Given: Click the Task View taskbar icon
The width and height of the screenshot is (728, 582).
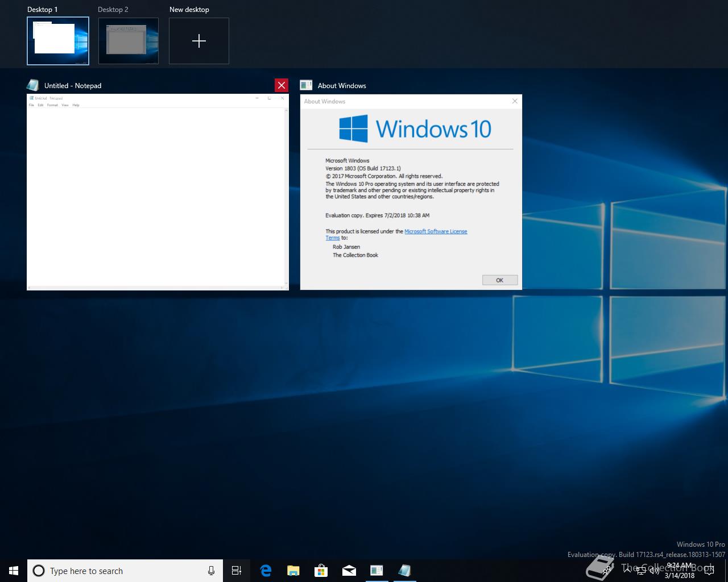Looking at the screenshot, I should [x=237, y=571].
